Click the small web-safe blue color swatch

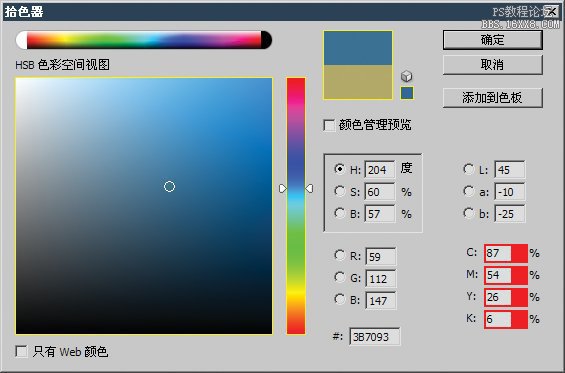[x=407, y=93]
